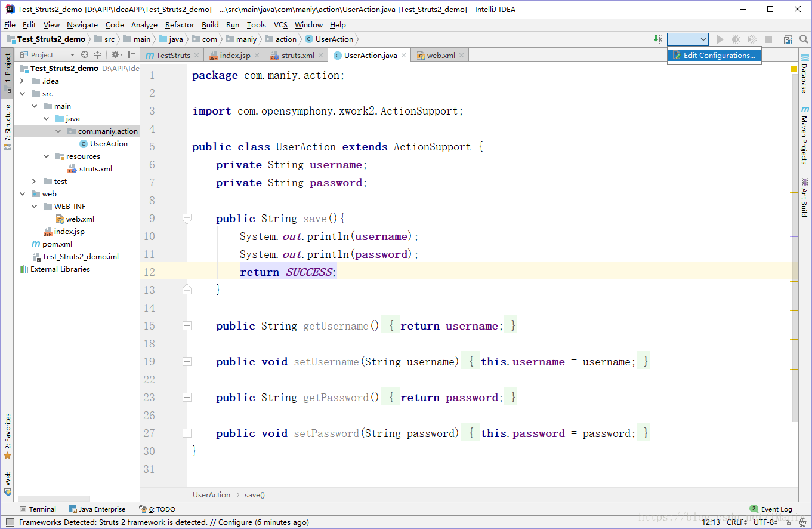Click the action breadcrumb in navigation bar
Viewport: 812px width, 529px height.
[280, 39]
